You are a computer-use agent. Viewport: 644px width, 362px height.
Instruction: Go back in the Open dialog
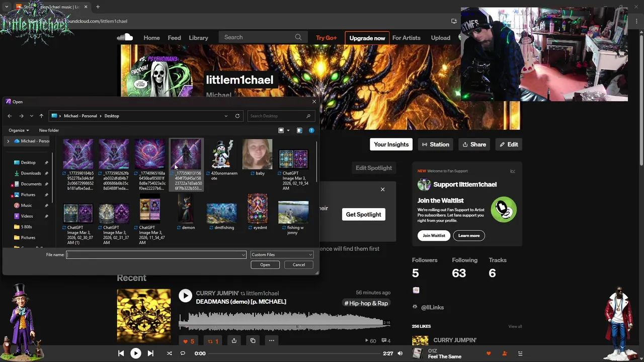click(x=10, y=116)
